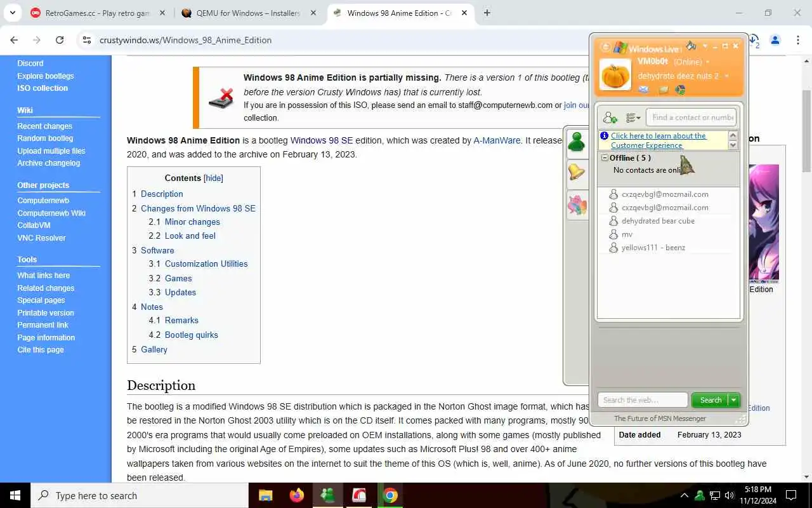Click the Messenger back arrow icon
Screen dimensions: 812x508
coord(605,47)
